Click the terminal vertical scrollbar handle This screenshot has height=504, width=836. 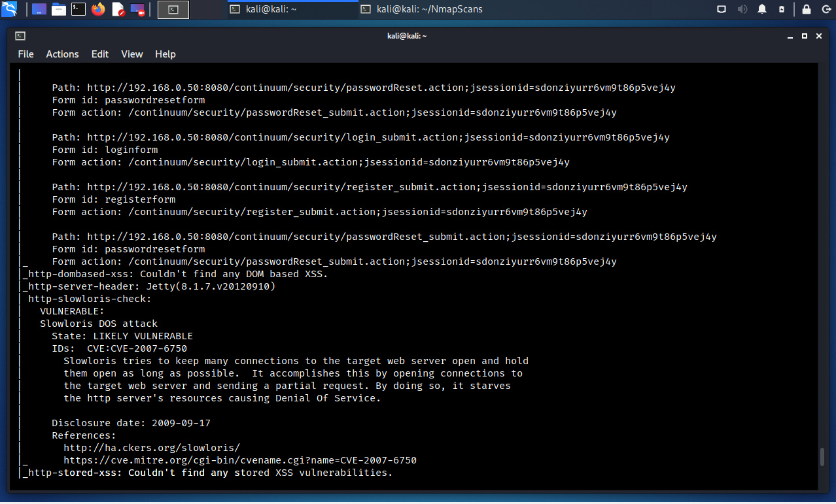pyautogui.click(x=822, y=457)
